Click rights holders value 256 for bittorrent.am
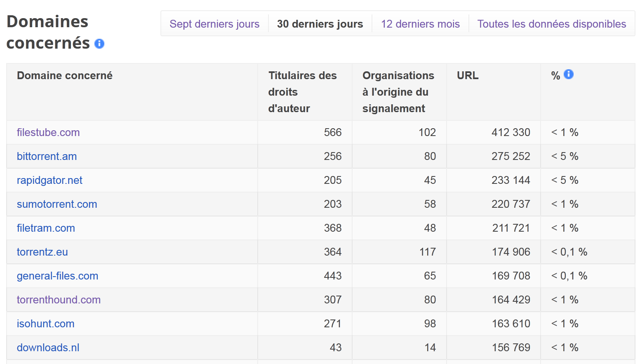The image size is (640, 364). pos(333,156)
